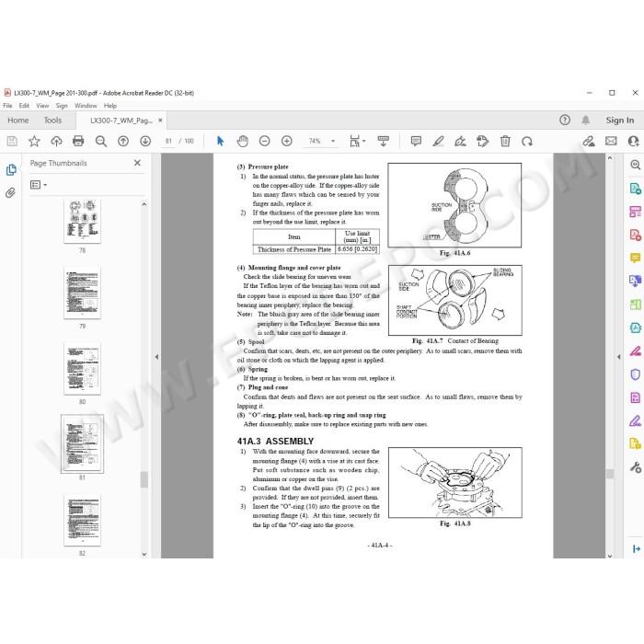Open fit page options tool
Image resolution: width=644 pixels, height=644 pixels.
tap(357, 142)
